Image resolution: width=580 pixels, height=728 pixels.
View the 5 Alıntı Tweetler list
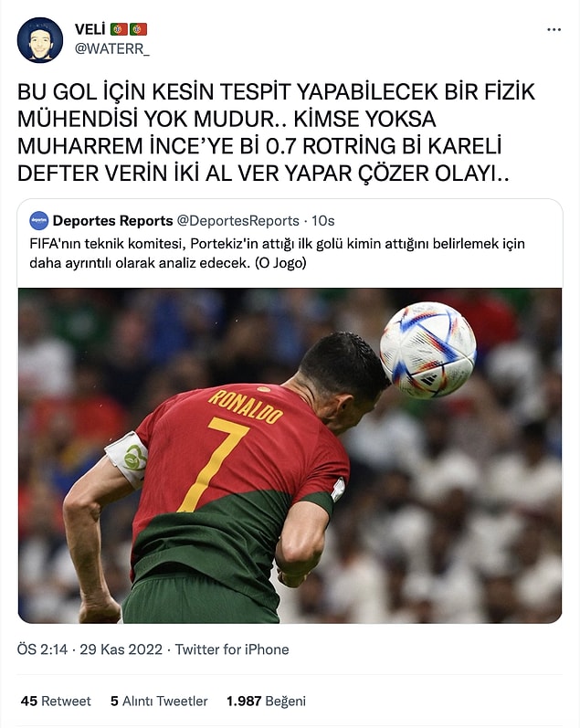[159, 702]
